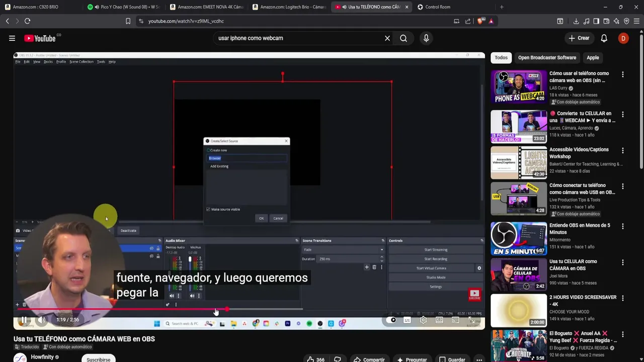Bookmark this page with the bookmark icon

point(128,21)
